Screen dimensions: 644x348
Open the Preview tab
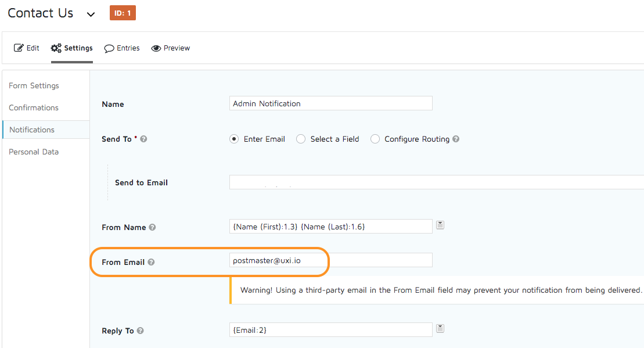[x=171, y=48]
